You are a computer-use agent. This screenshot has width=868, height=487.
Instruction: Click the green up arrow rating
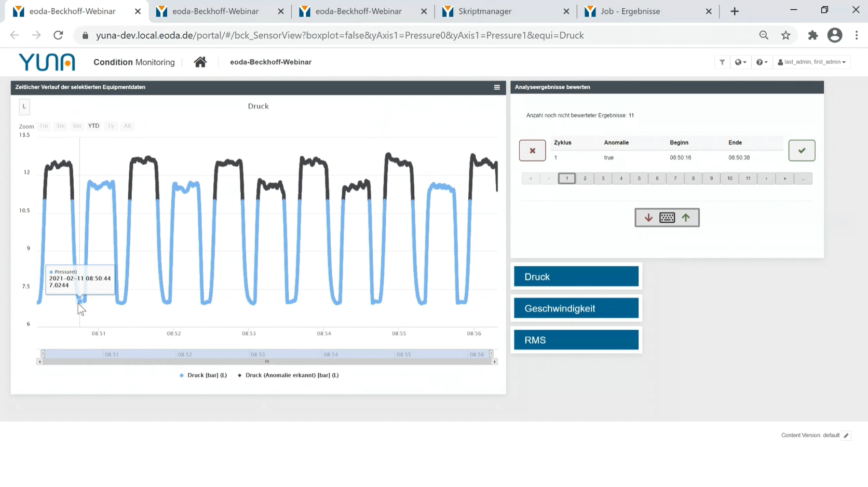click(x=686, y=218)
